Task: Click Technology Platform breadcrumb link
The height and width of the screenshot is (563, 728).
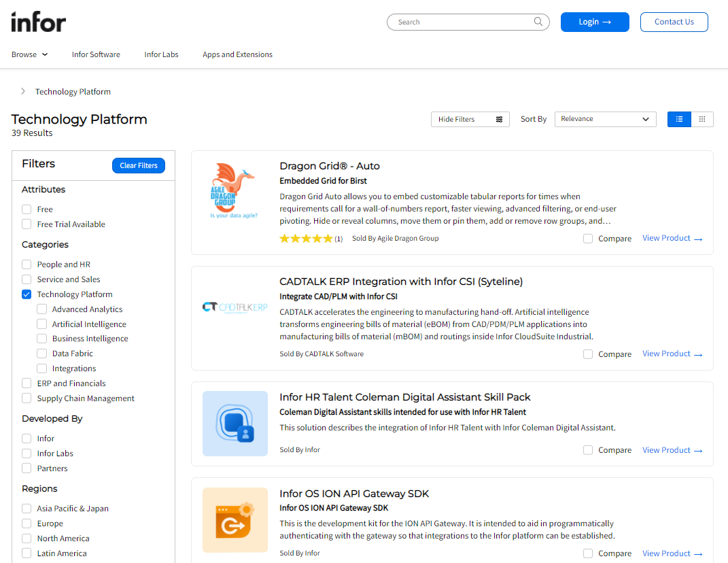Action: point(73,92)
